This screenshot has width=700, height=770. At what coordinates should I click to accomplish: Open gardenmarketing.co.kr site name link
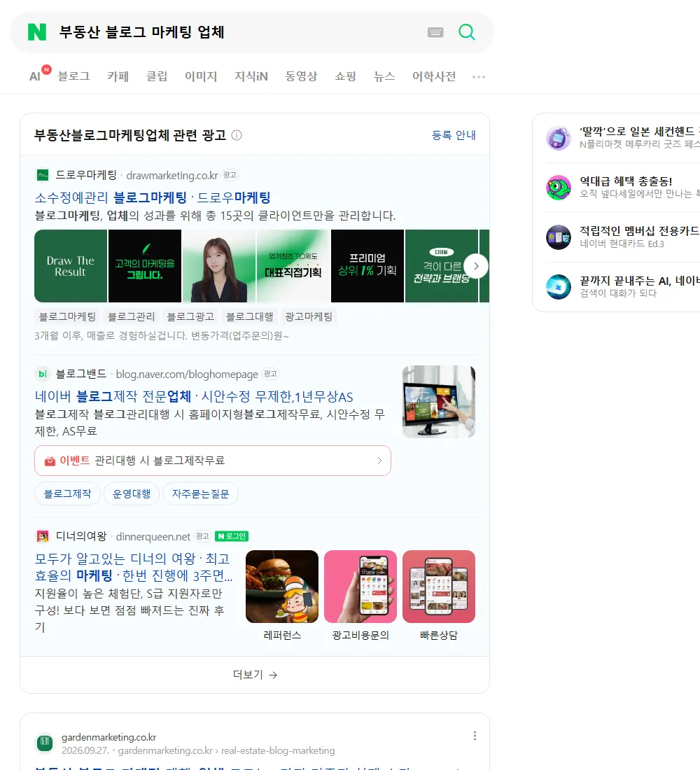pos(109,737)
